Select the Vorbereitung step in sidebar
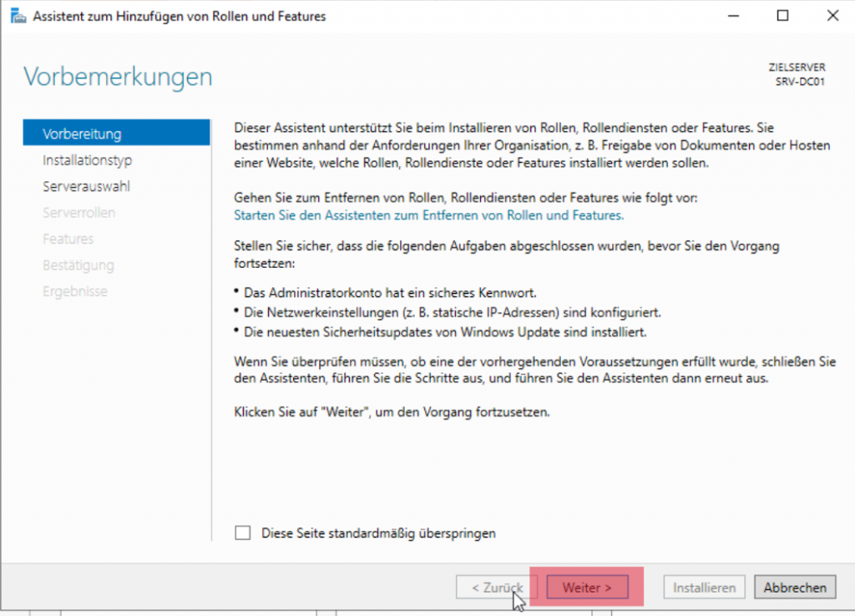 (x=82, y=134)
